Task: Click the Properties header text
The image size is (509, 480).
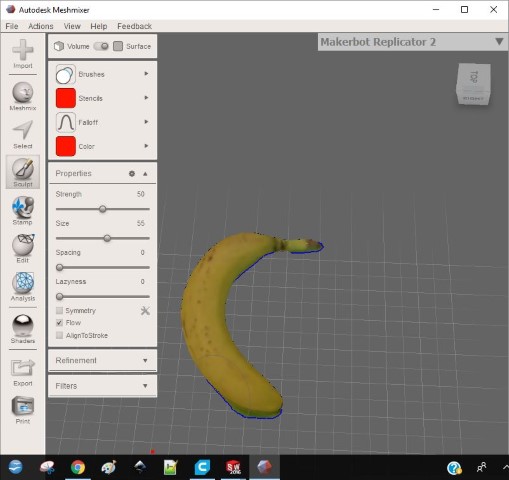Action: coord(73,174)
